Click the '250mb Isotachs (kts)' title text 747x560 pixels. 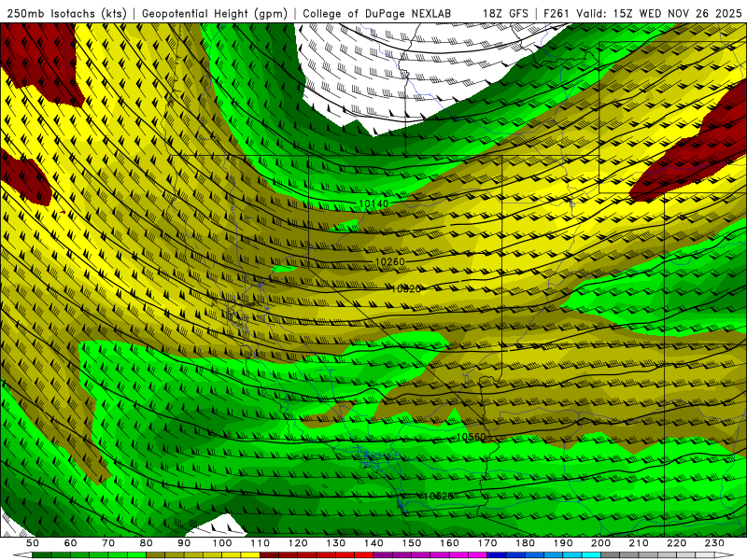[66, 14]
